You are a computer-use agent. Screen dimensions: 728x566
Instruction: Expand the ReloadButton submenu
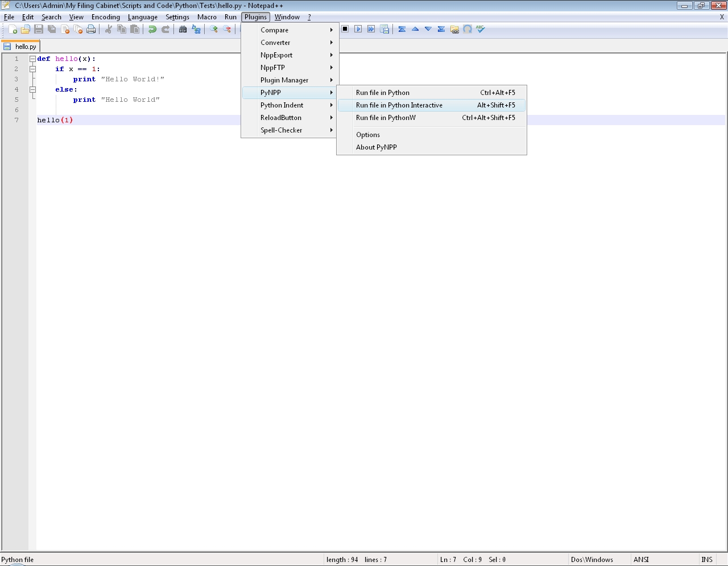290,118
